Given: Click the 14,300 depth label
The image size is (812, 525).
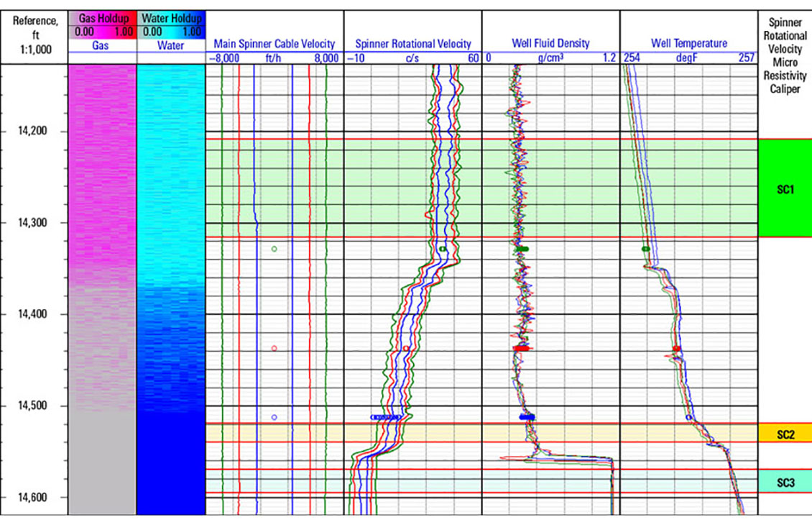Looking at the screenshot, I should [x=32, y=223].
